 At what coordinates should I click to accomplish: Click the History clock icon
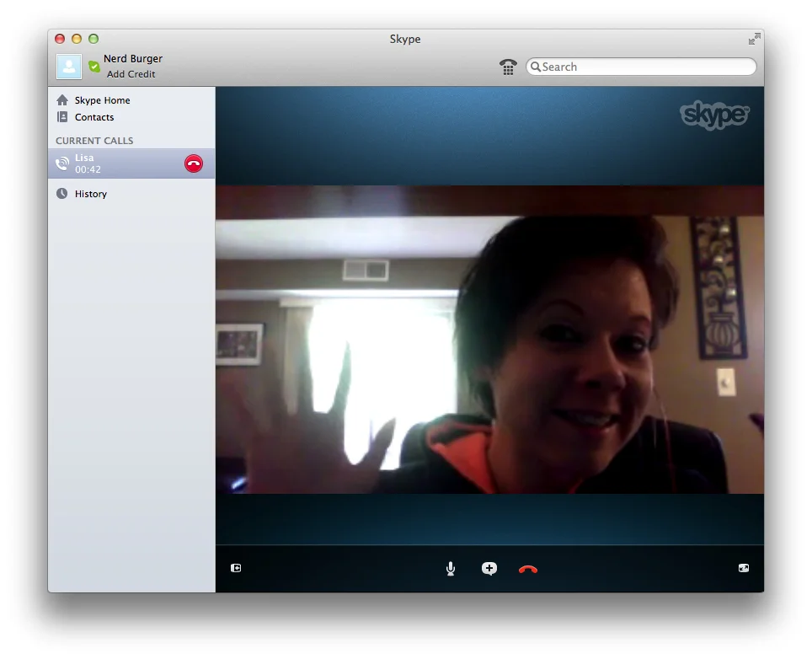(x=62, y=193)
